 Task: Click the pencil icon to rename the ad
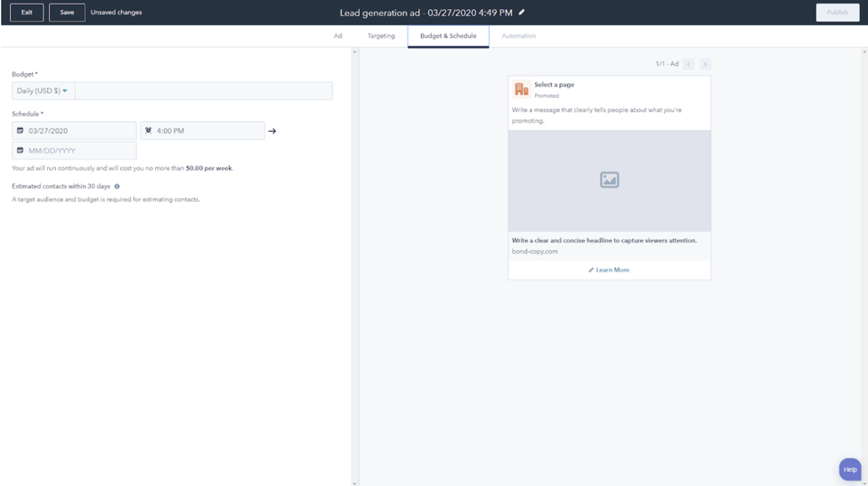(x=522, y=12)
